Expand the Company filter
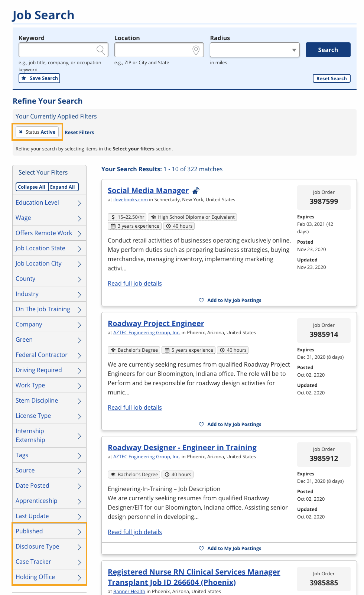Image resolution: width=364 pixels, height=595 pixels. click(x=49, y=325)
